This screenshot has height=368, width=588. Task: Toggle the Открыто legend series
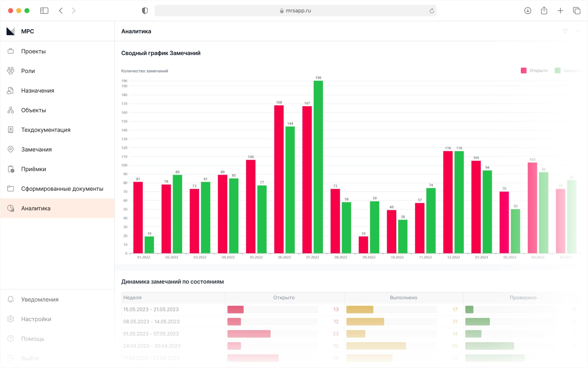[534, 70]
